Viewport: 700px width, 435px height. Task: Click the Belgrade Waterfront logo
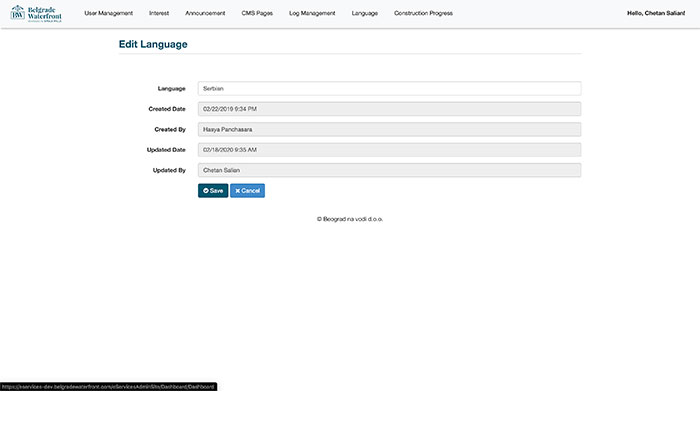[x=36, y=14]
